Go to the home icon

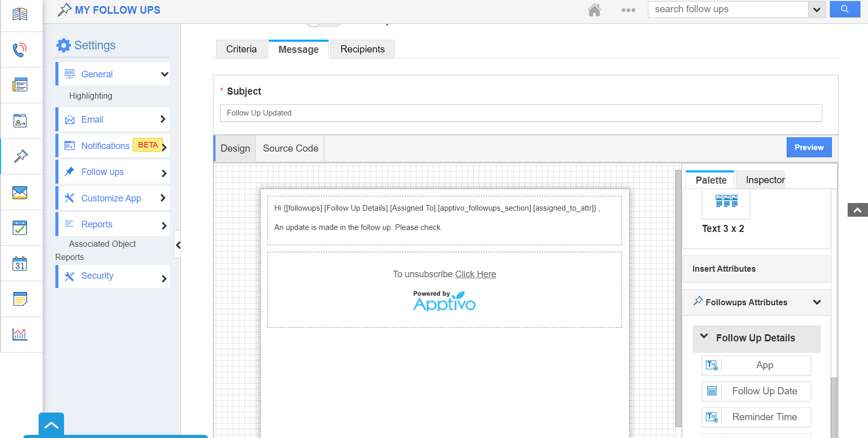pyautogui.click(x=594, y=10)
